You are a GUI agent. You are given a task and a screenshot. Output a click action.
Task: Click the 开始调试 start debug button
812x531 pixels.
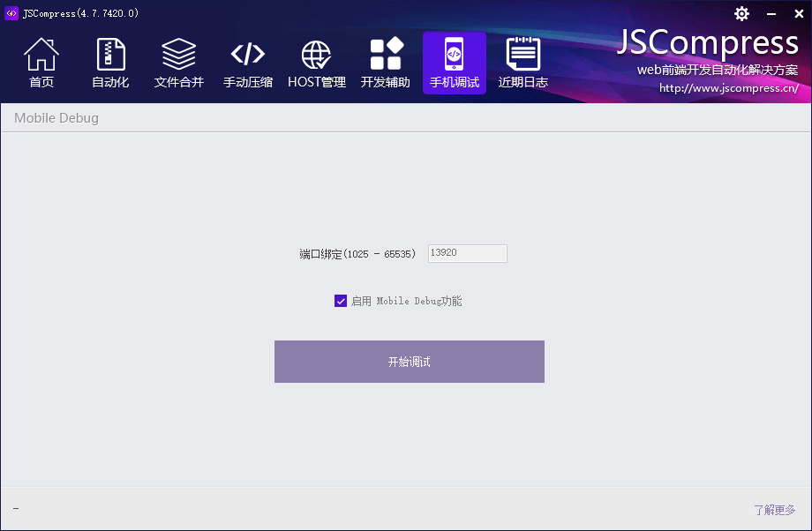click(x=410, y=362)
